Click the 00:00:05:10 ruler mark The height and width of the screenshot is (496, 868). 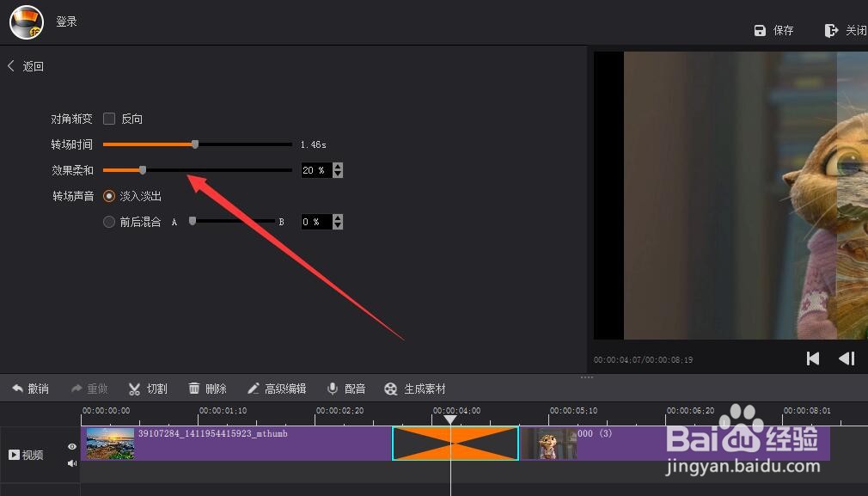click(573, 411)
